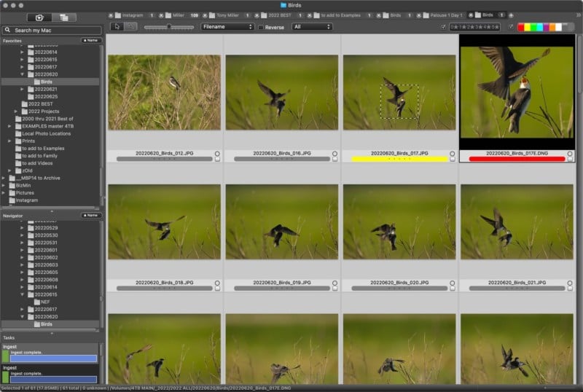The image size is (583, 392).
Task: Tag image 20220620_Birds_012.JPG with its circle
Action: 217,154
